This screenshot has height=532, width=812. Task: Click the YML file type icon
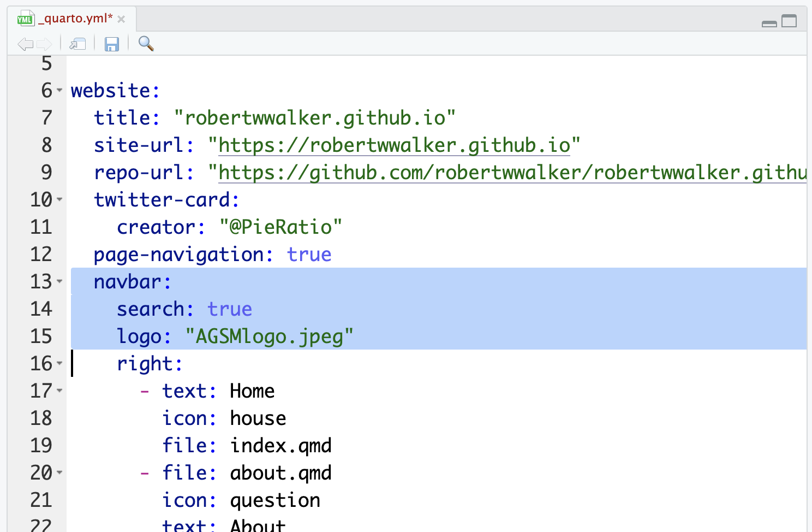[25, 19]
